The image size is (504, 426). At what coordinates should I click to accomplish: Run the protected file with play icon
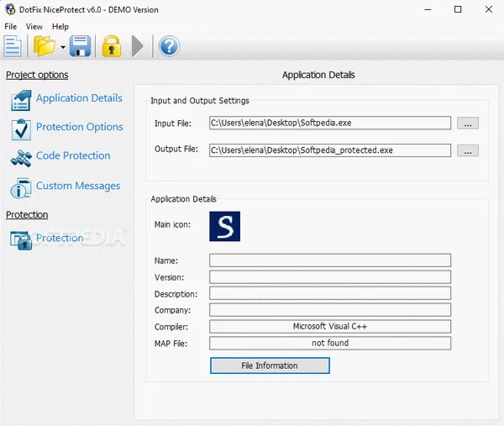pyautogui.click(x=138, y=46)
